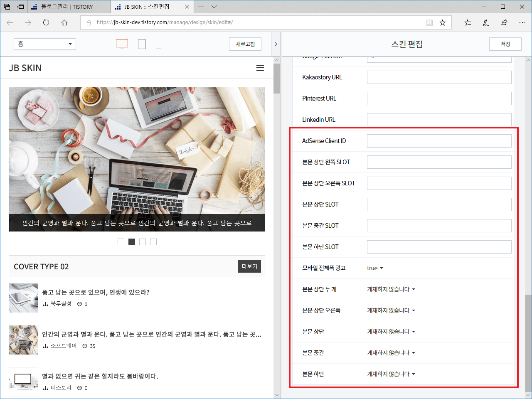
Task: Select the desktop preview icon
Action: (122, 44)
